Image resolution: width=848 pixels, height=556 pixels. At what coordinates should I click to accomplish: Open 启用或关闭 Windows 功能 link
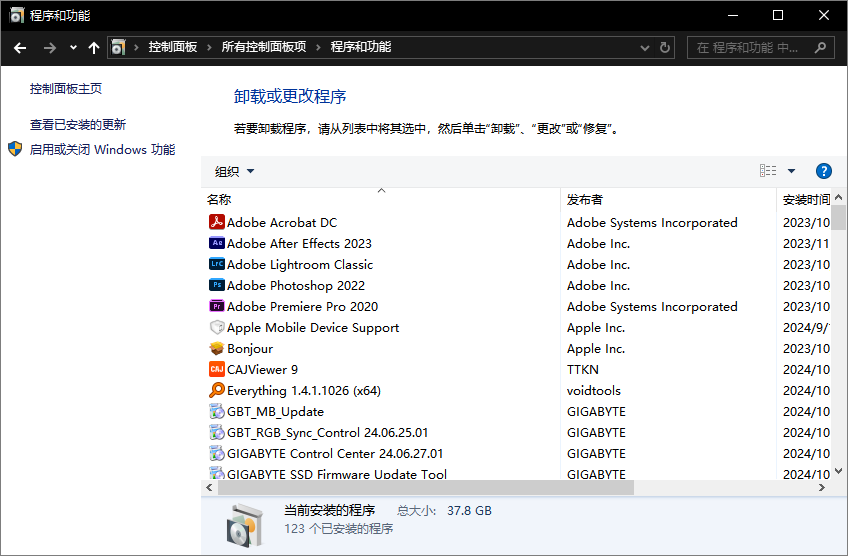(x=102, y=149)
